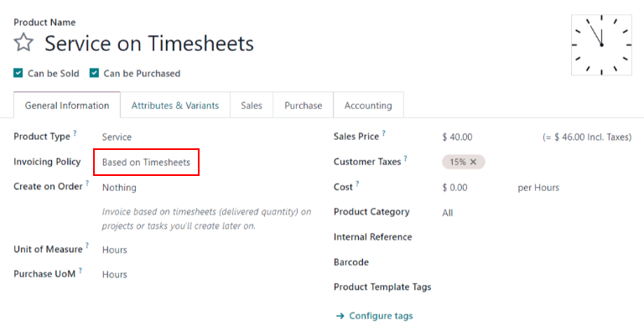The width and height of the screenshot is (644, 336).
Task: Click the Cost help question mark
Action: (x=356, y=184)
